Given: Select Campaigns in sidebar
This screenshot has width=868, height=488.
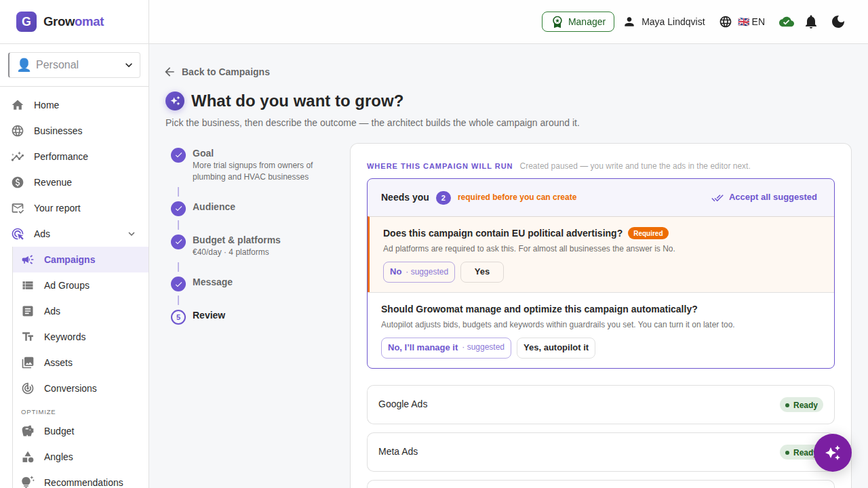Looking at the screenshot, I should coord(81,260).
